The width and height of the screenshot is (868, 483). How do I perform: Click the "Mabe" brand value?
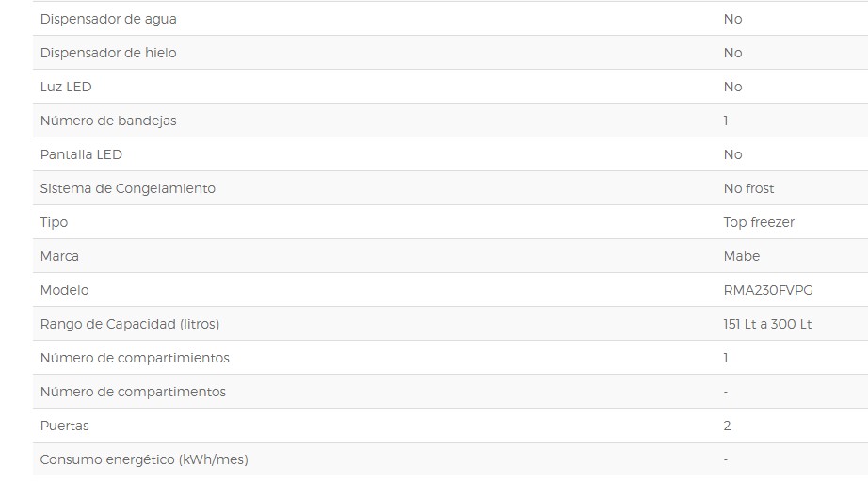click(x=741, y=256)
